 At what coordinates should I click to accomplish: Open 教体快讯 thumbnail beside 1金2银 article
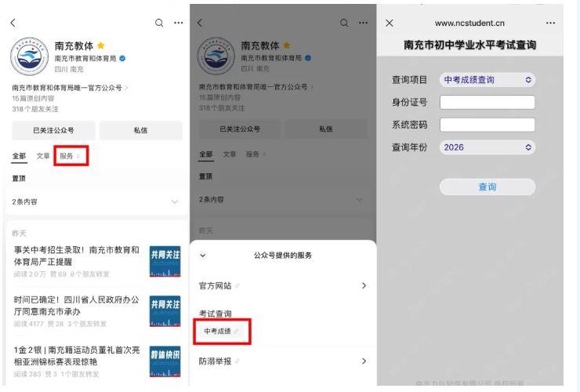165,361
